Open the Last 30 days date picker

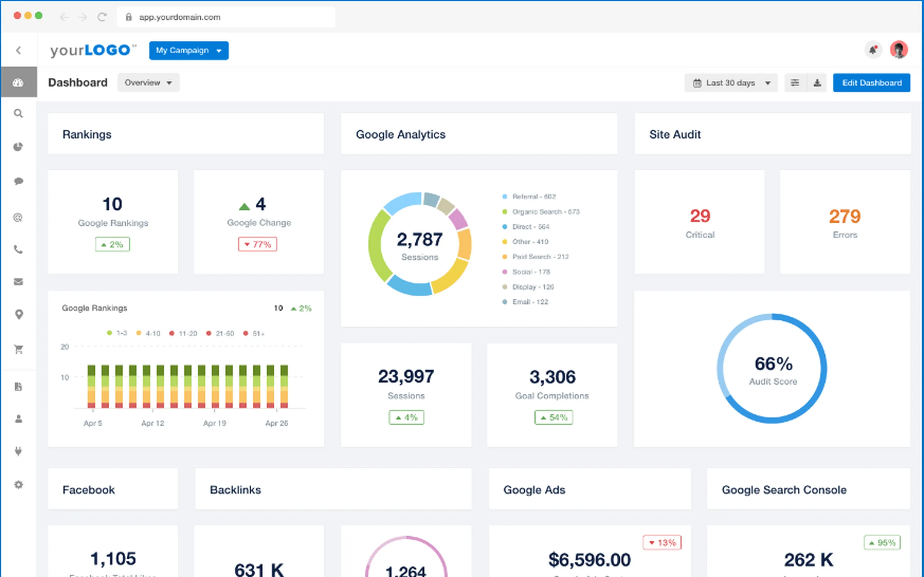731,83
